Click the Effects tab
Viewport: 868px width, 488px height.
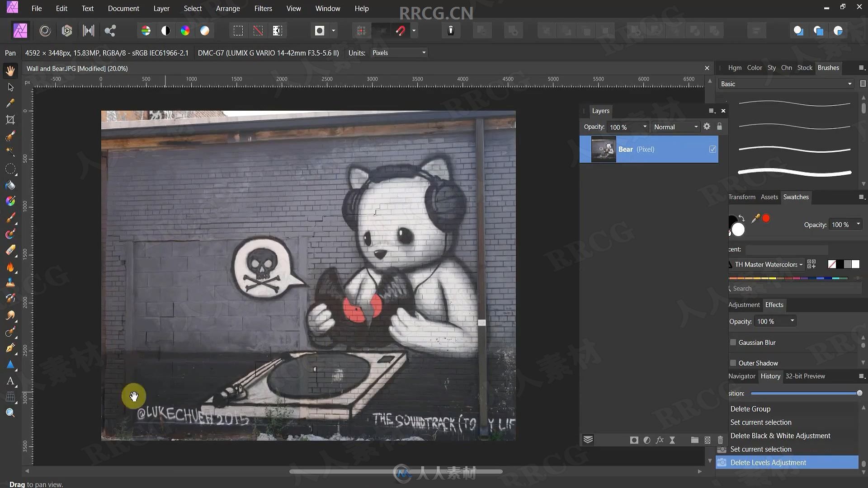[x=774, y=305]
